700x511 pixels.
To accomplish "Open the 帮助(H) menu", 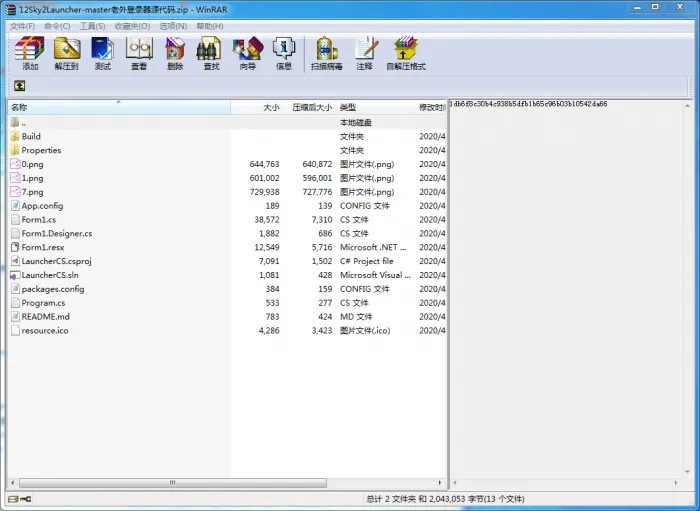I will pyautogui.click(x=210, y=26).
